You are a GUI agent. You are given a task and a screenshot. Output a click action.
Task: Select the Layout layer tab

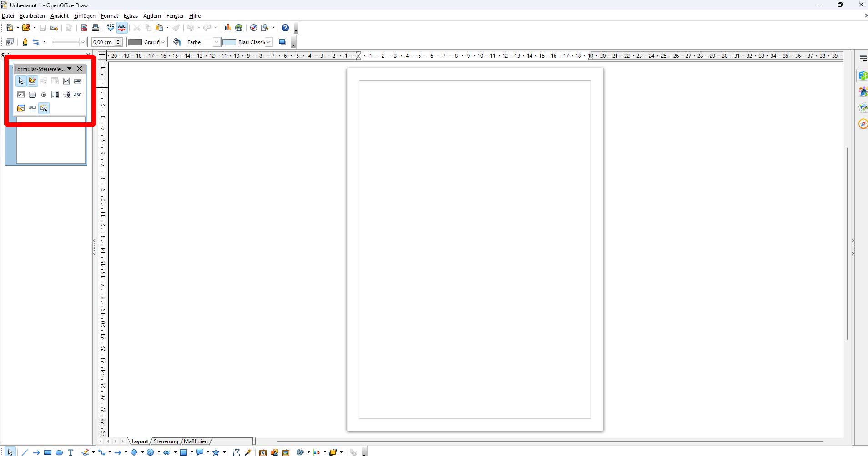pos(140,441)
